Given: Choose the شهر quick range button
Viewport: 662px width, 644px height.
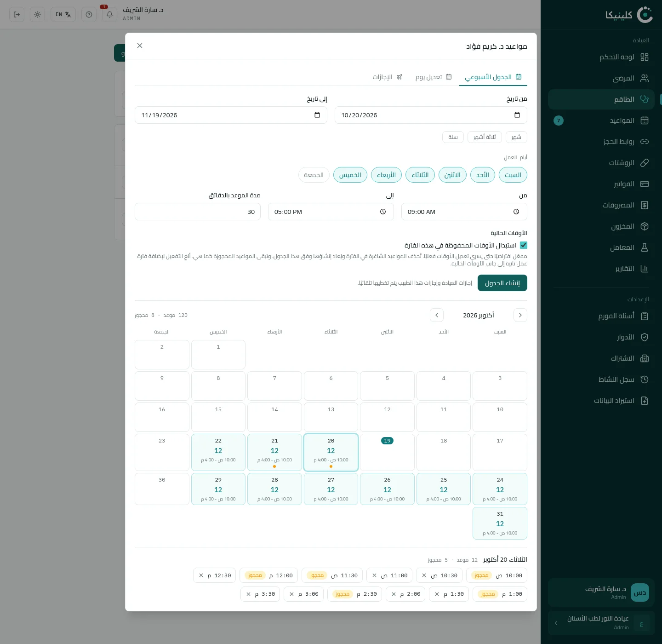Looking at the screenshot, I should (516, 137).
